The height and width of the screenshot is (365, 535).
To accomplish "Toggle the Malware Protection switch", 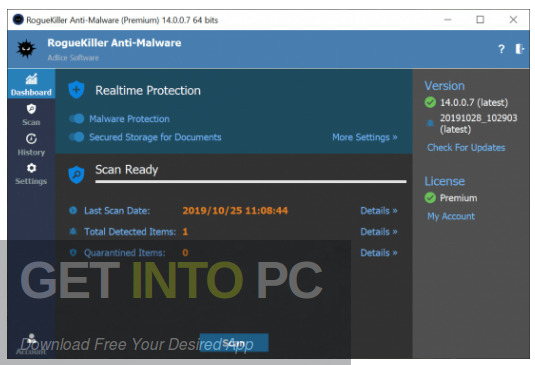I will click(x=76, y=119).
